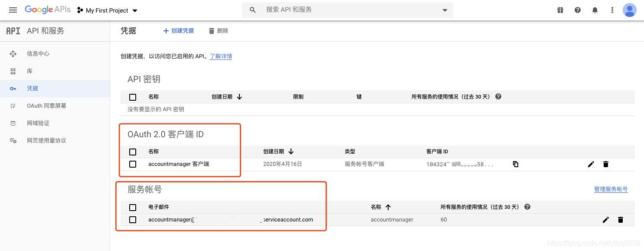Sort OAuth clients by 创建日期 arrow
Image resolution: width=644 pixels, height=251 pixels.
tap(291, 152)
